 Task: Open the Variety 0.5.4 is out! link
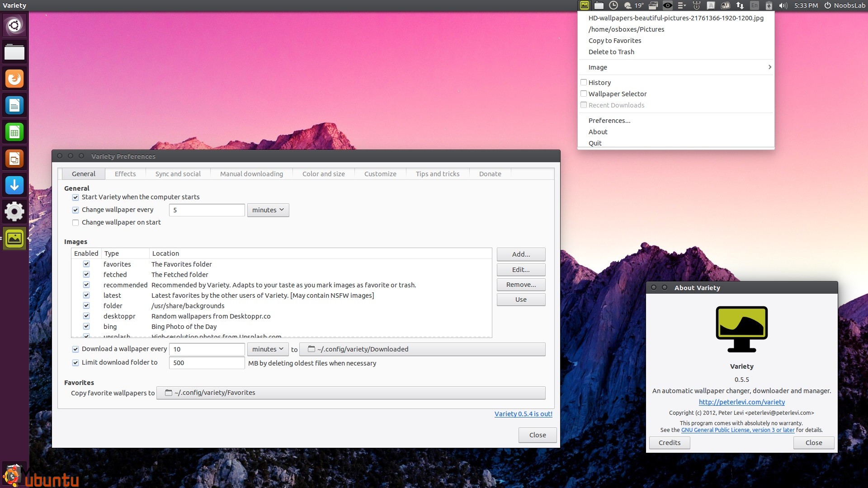tap(523, 414)
